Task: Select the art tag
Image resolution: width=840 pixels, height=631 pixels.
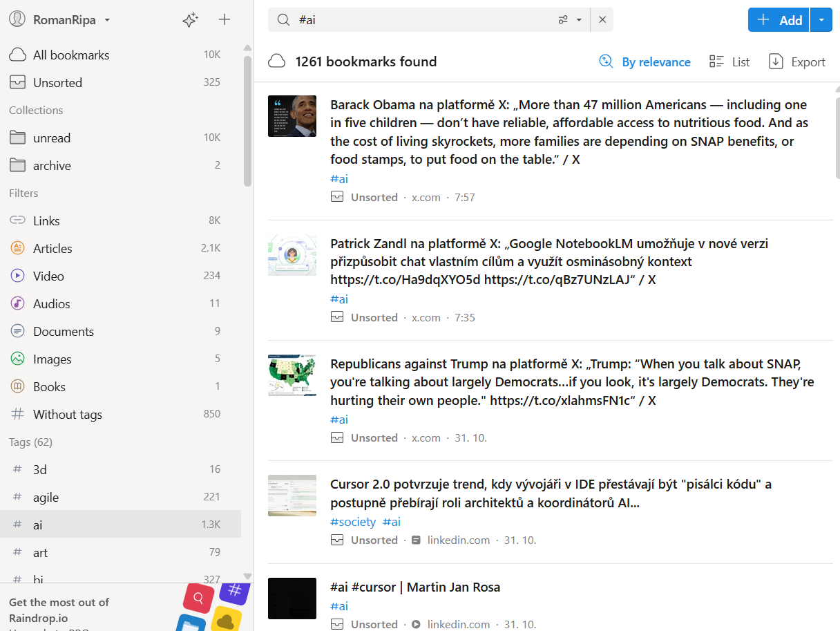Action: point(120,552)
